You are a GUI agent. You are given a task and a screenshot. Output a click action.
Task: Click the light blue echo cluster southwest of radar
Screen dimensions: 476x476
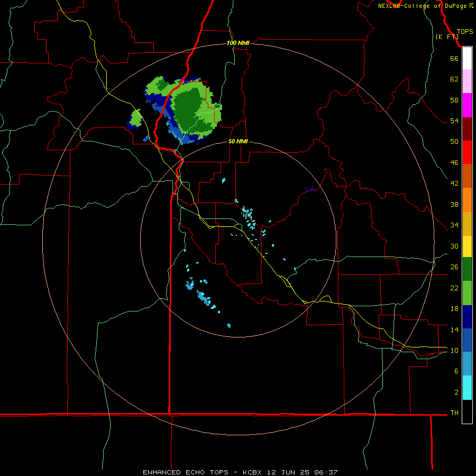click(204, 298)
